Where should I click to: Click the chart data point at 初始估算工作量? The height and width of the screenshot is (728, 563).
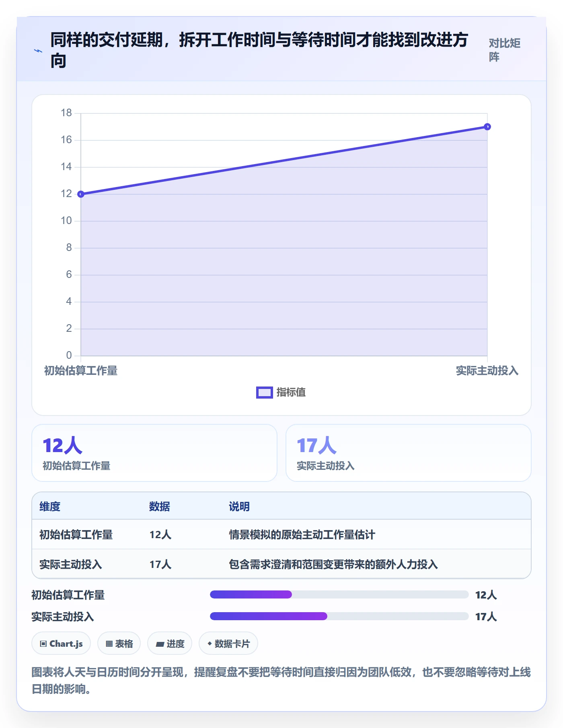click(x=81, y=194)
